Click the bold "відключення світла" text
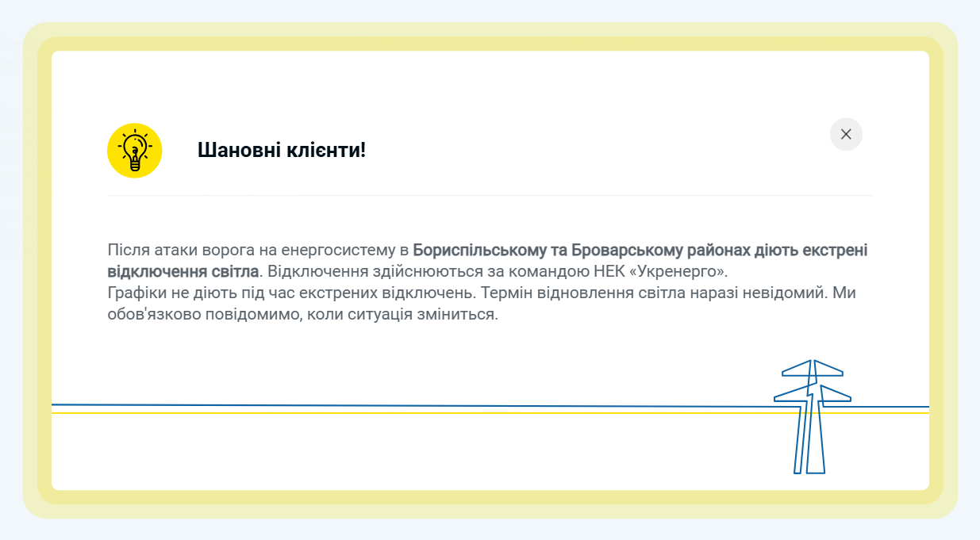The height and width of the screenshot is (540, 980). click(183, 272)
